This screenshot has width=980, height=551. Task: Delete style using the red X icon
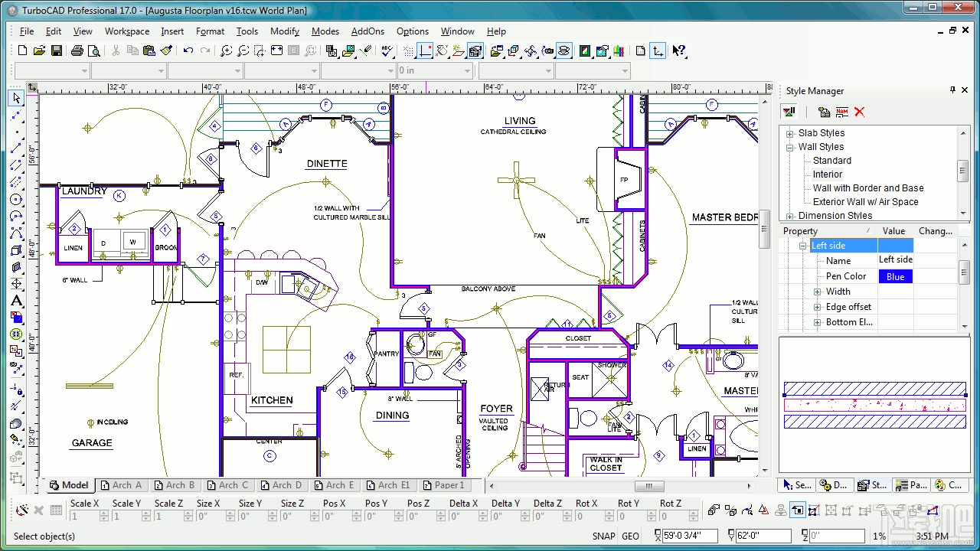point(860,112)
